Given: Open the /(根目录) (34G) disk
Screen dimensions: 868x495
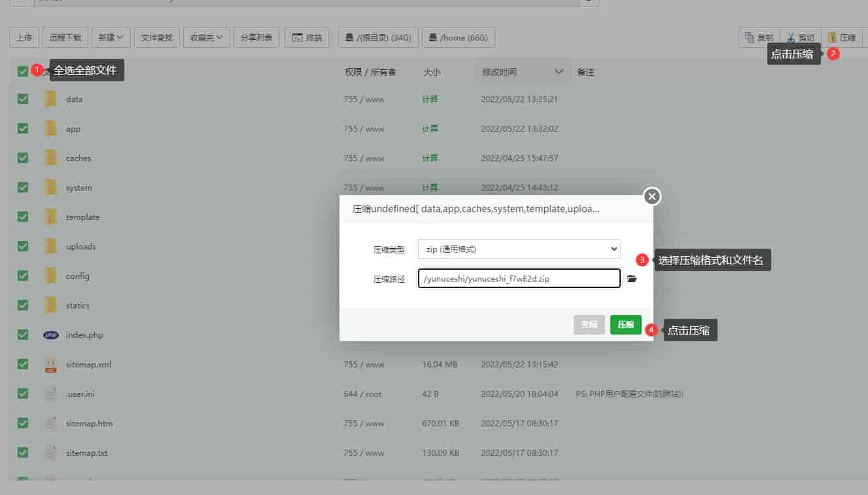Looking at the screenshot, I should tap(378, 37).
